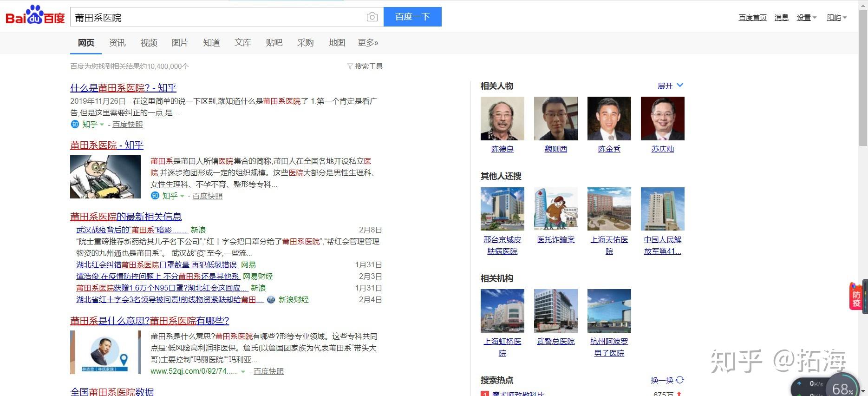Open 湖北省红十字会3名领导被问责 news link
Viewport: 868px width, 396px height.
[170, 300]
